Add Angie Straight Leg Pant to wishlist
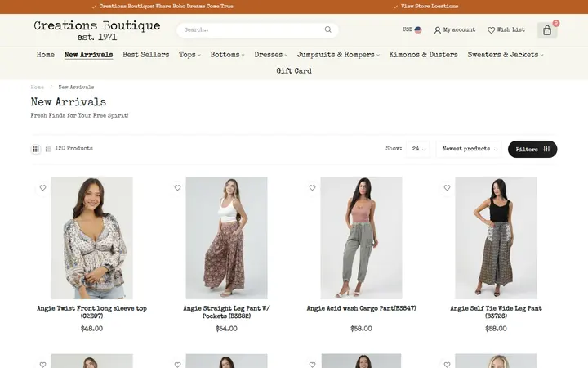 click(x=177, y=188)
